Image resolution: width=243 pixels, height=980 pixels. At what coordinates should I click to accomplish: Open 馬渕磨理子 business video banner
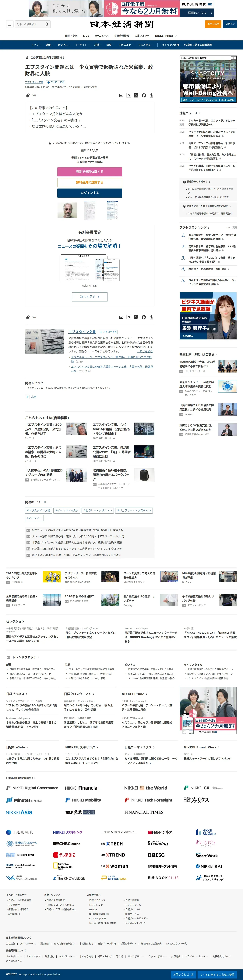(208, 316)
